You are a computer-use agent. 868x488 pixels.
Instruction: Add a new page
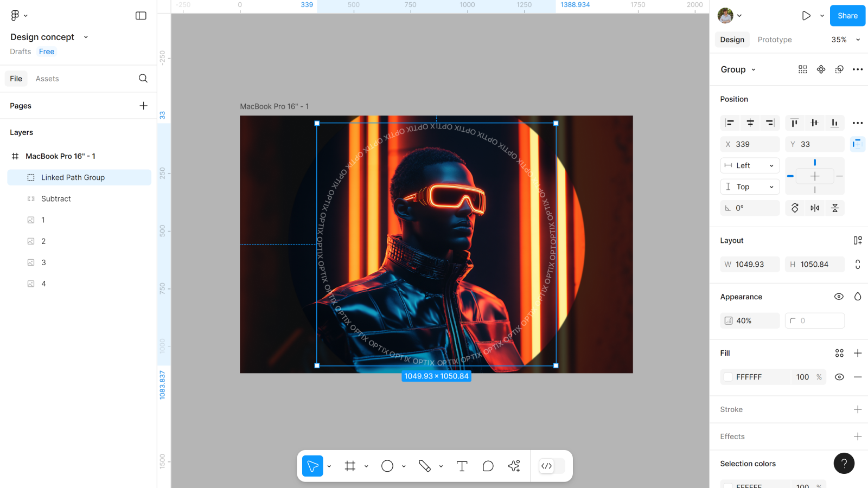tap(143, 106)
